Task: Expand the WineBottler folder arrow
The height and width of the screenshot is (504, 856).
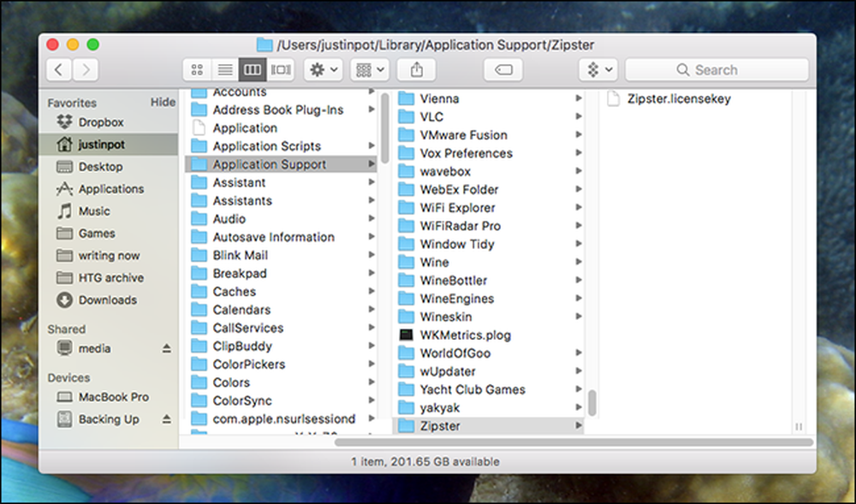Action: pyautogui.click(x=579, y=281)
